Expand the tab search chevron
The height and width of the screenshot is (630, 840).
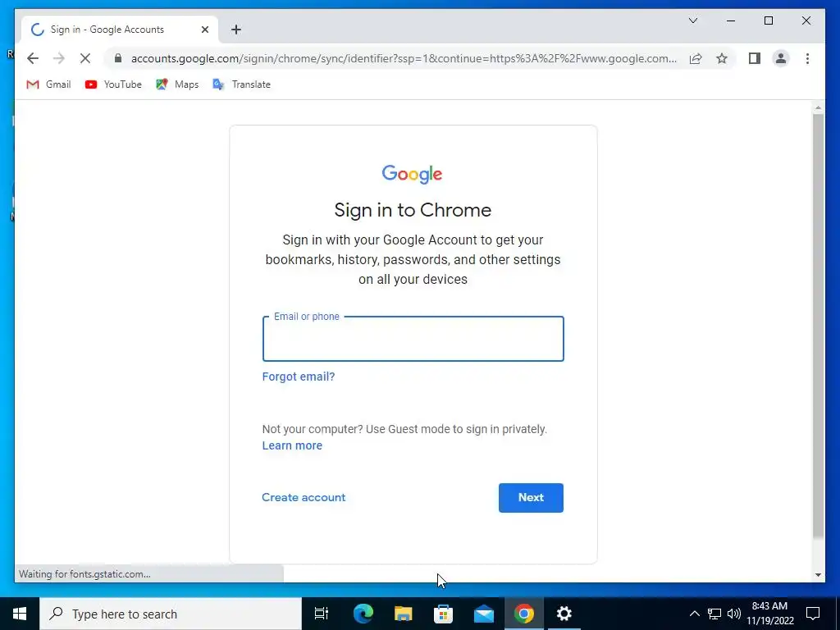coord(692,21)
